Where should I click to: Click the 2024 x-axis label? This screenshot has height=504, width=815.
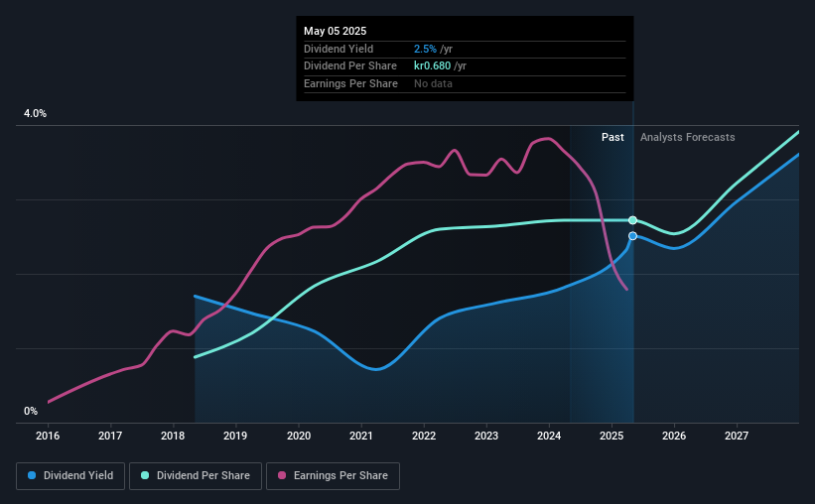(x=549, y=436)
